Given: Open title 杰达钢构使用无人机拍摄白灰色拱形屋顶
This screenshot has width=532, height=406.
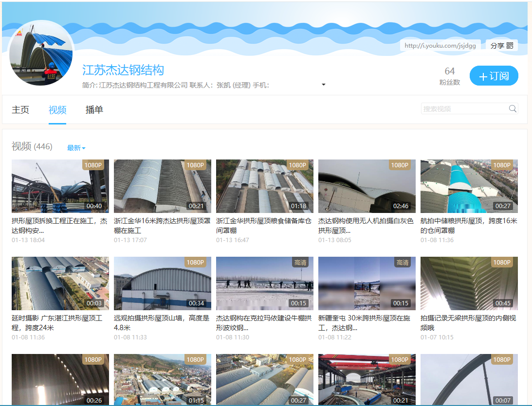Looking at the screenshot, I should click(x=366, y=226).
